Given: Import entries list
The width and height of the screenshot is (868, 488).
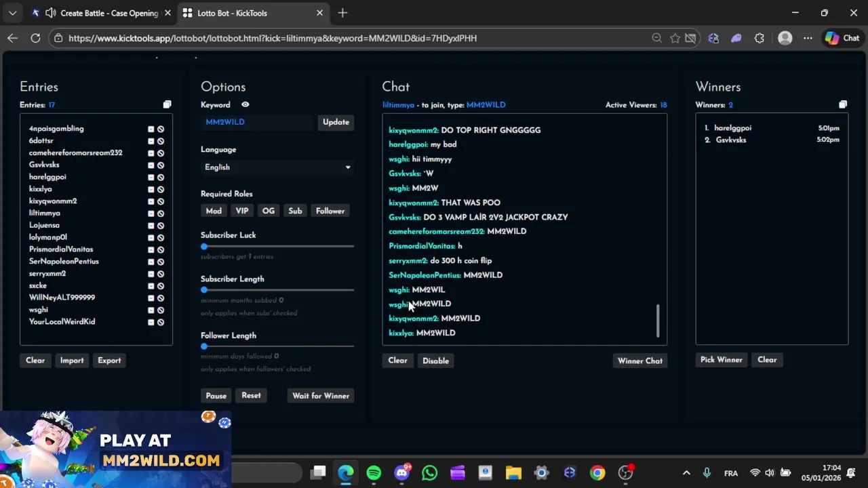Looking at the screenshot, I should click(72, 361).
